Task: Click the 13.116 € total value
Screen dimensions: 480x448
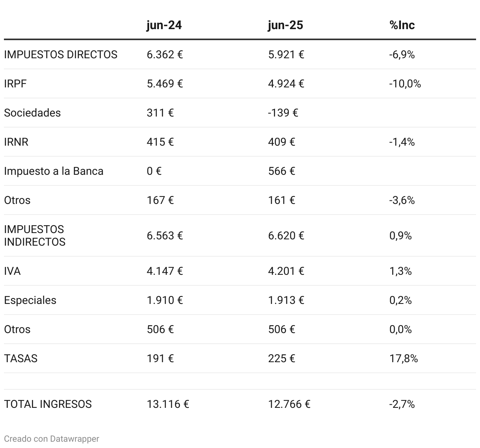Action: 168,404
